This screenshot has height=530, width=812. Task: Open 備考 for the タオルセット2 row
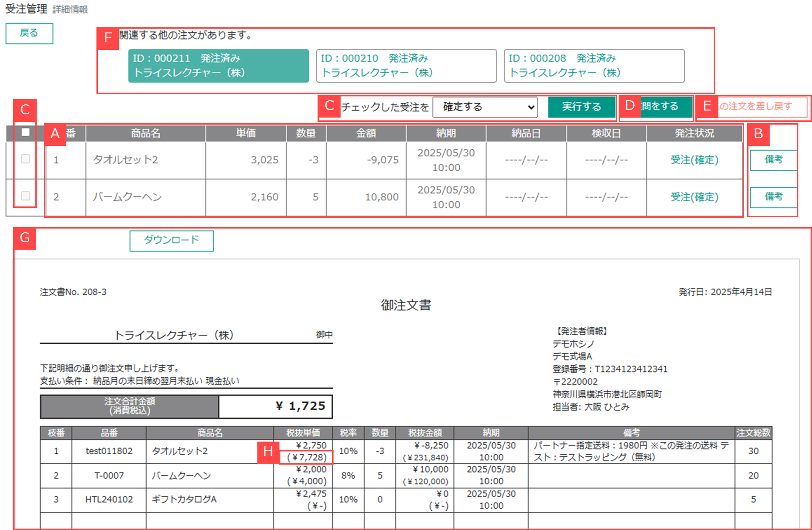point(773,160)
